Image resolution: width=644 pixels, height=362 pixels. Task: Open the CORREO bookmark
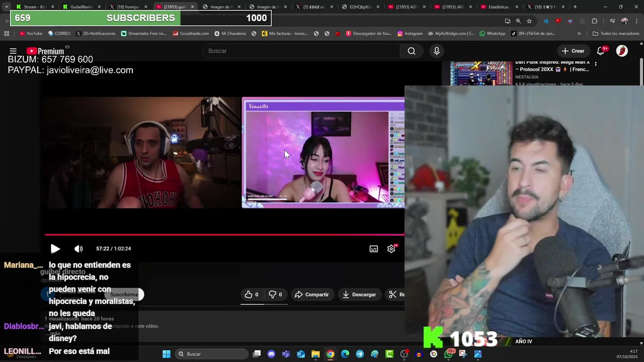(59, 34)
